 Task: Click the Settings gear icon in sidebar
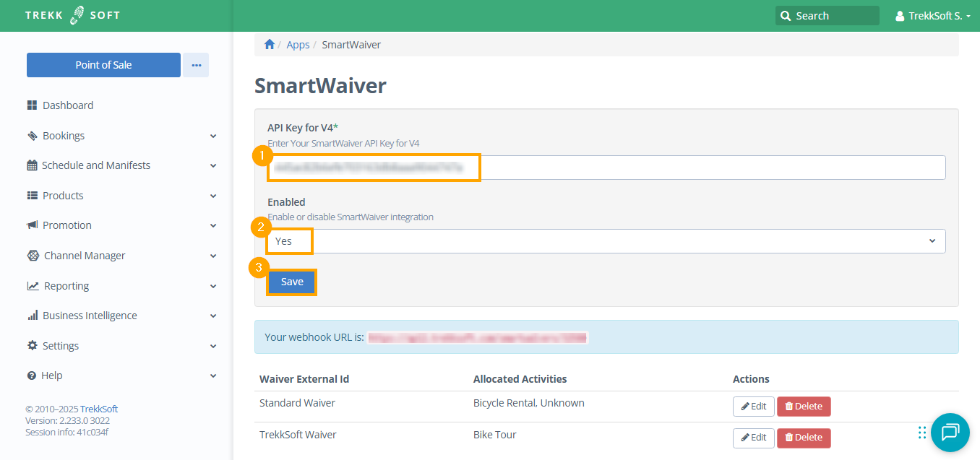(x=32, y=346)
